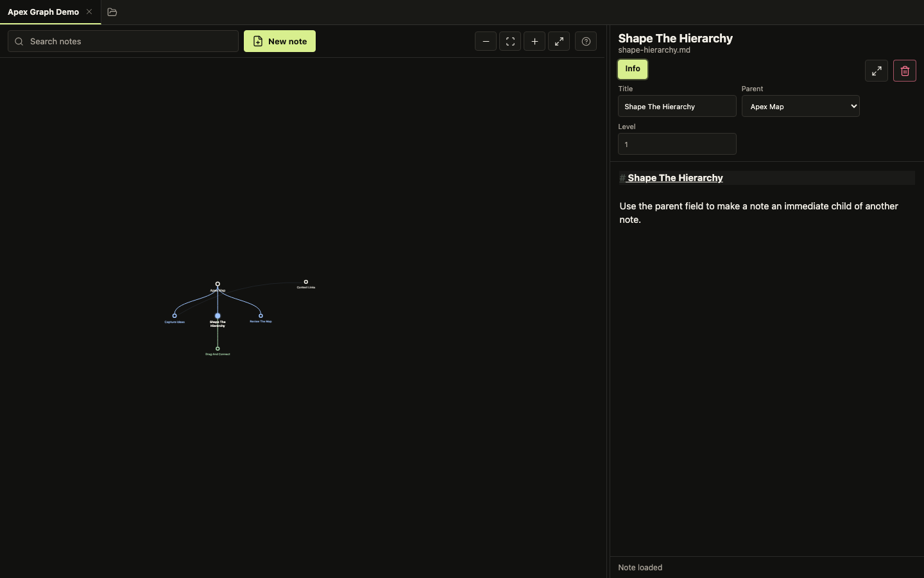Create a note with New note button
The width and height of the screenshot is (924, 578).
click(280, 41)
